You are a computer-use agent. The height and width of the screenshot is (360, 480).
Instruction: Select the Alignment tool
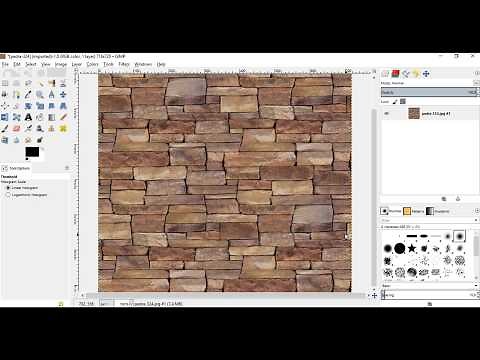click(x=5, y=106)
